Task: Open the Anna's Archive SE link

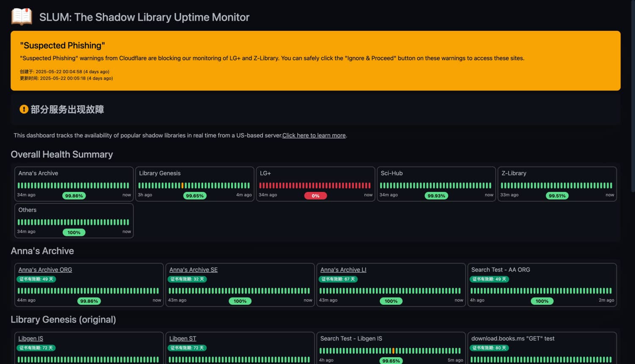Action: [193, 270]
